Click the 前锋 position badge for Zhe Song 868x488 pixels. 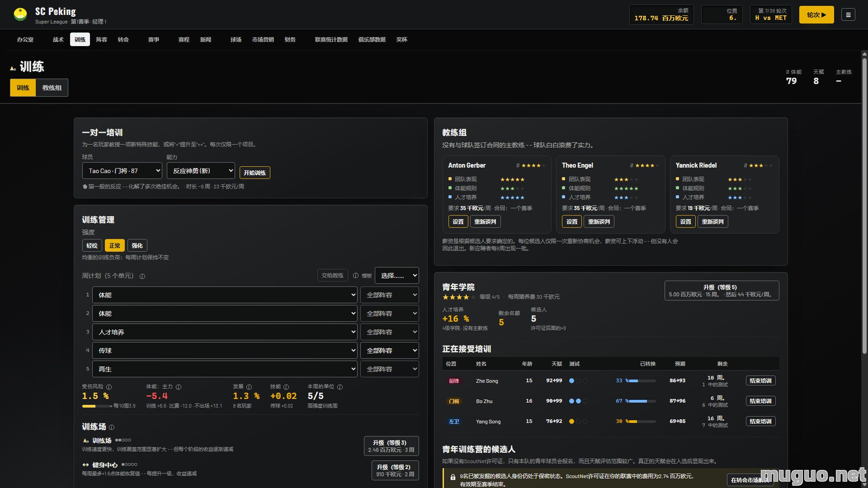click(454, 381)
